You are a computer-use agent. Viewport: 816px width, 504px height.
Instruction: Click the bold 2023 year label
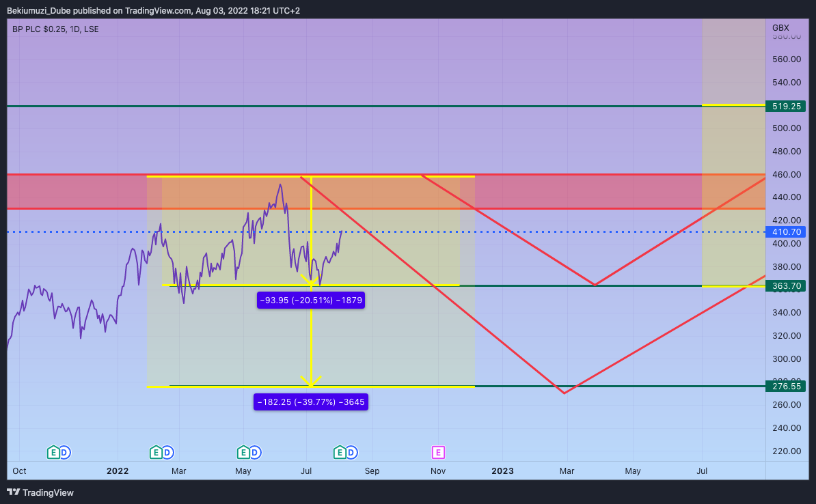(x=503, y=471)
